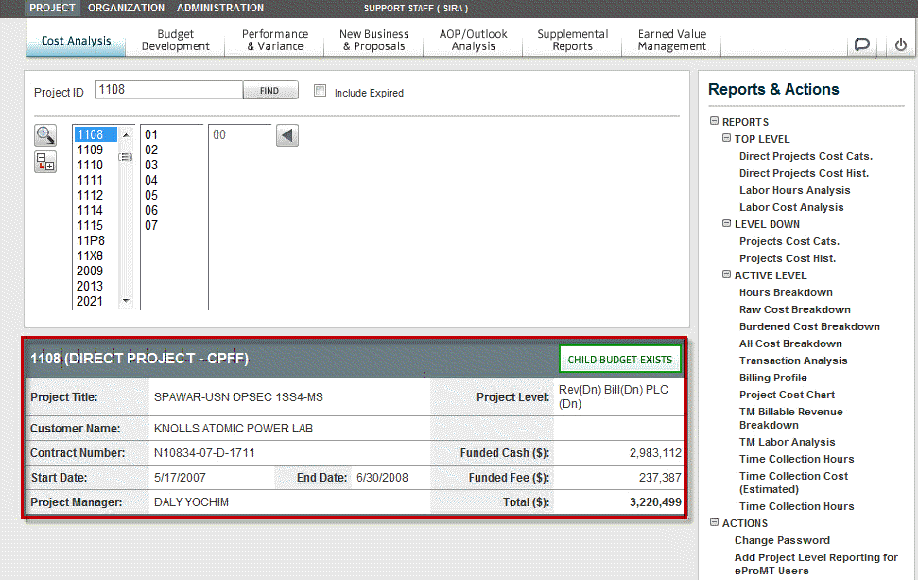
Task: Open the chat bubble messages icon
Action: tap(860, 45)
